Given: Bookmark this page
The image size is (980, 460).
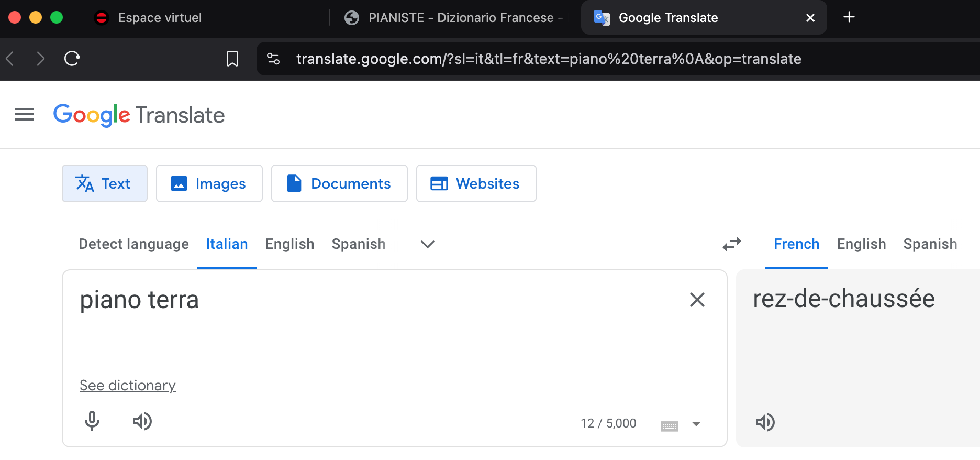Looking at the screenshot, I should coord(232,59).
